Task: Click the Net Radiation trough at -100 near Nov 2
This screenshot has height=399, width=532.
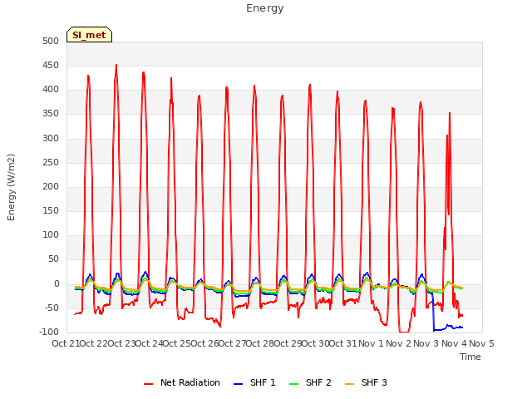Action: click(x=404, y=332)
